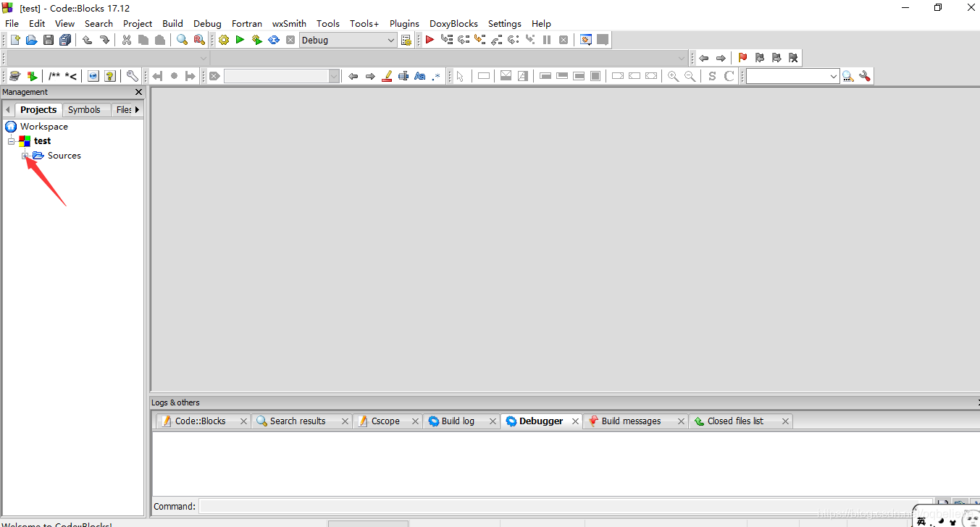This screenshot has height=527, width=980.
Task: Click the Replace icon with red R
Action: pyautogui.click(x=198, y=41)
